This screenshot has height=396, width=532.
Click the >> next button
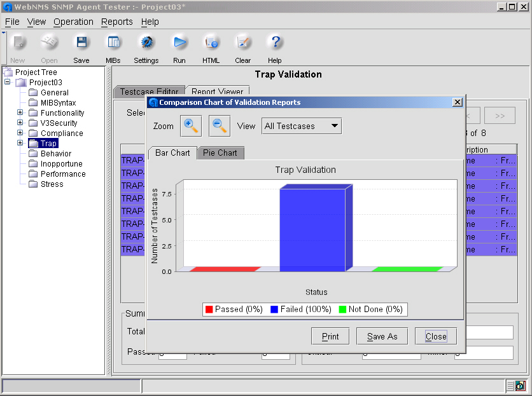click(500, 116)
